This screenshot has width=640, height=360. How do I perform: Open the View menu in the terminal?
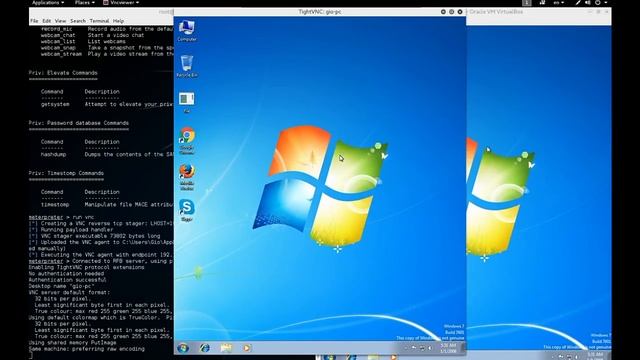[60, 21]
